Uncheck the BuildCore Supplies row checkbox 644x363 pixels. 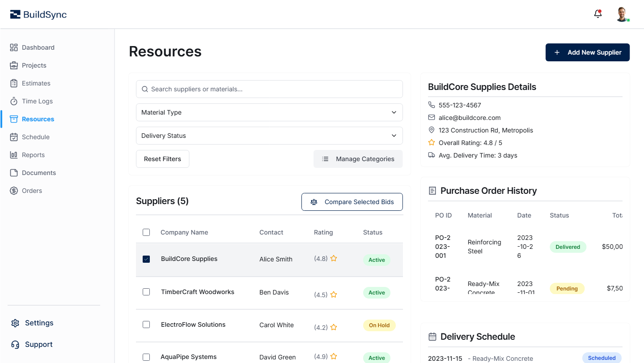pos(146,259)
